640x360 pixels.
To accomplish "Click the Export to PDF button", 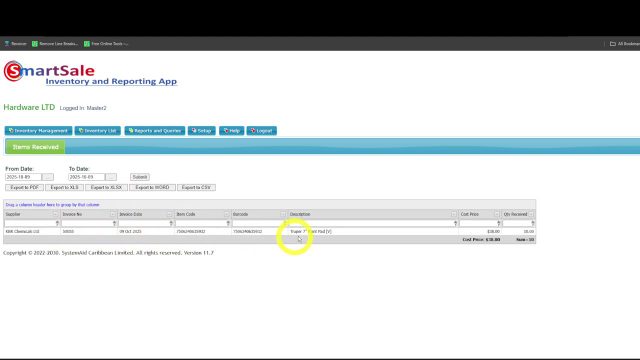I will 24,187.
